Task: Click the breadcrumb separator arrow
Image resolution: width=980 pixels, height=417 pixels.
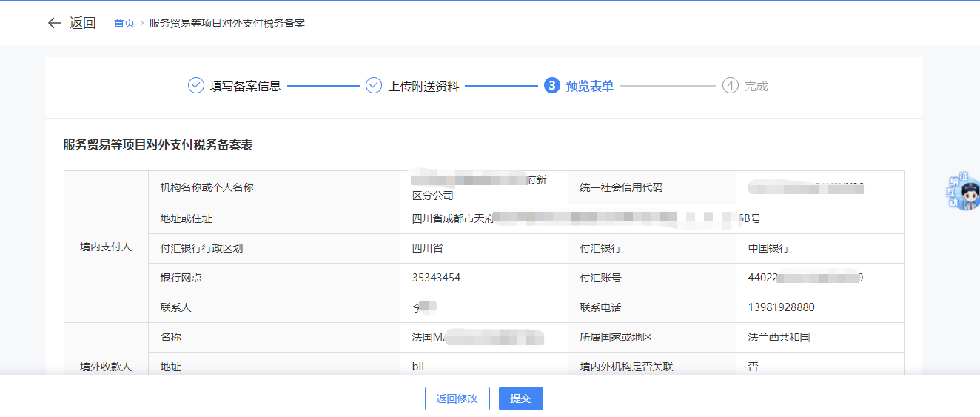Action: click(x=142, y=23)
